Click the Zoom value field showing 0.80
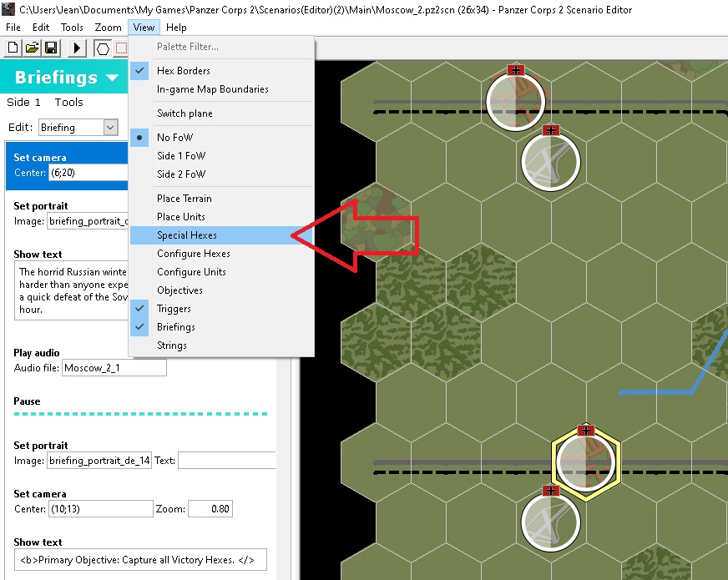The height and width of the screenshot is (580, 728). pyautogui.click(x=210, y=509)
